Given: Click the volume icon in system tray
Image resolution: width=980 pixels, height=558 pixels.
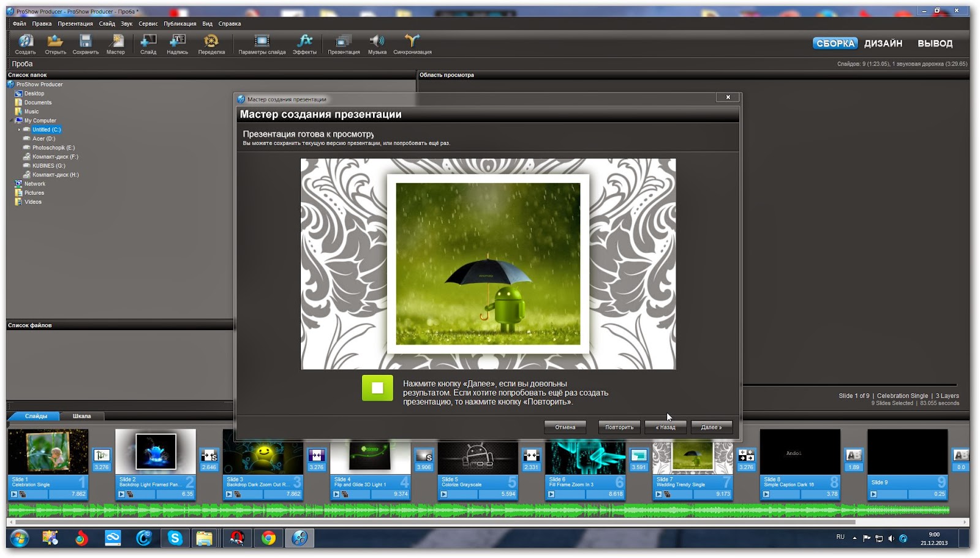Looking at the screenshot, I should (x=891, y=538).
